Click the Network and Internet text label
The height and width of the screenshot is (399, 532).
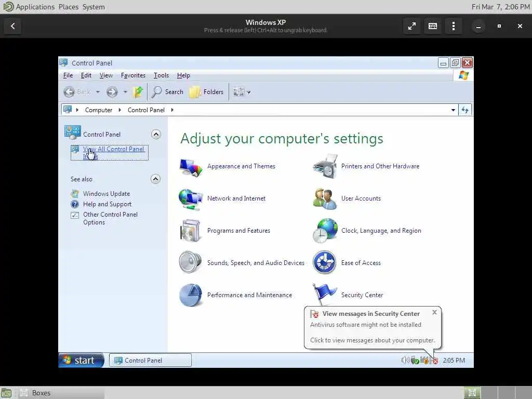point(236,198)
